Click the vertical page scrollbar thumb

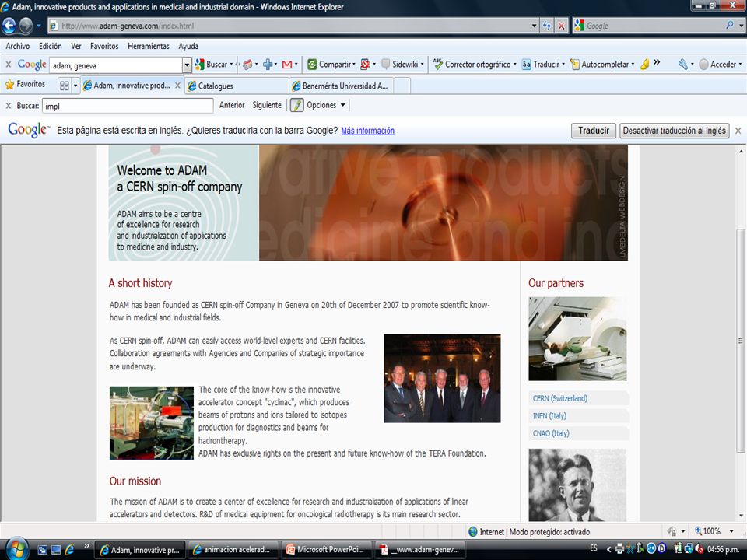740,341
